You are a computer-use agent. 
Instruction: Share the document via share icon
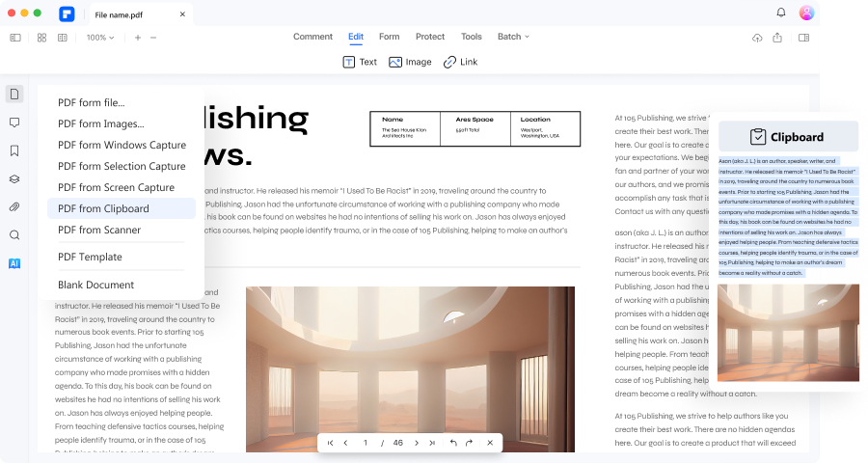point(777,38)
